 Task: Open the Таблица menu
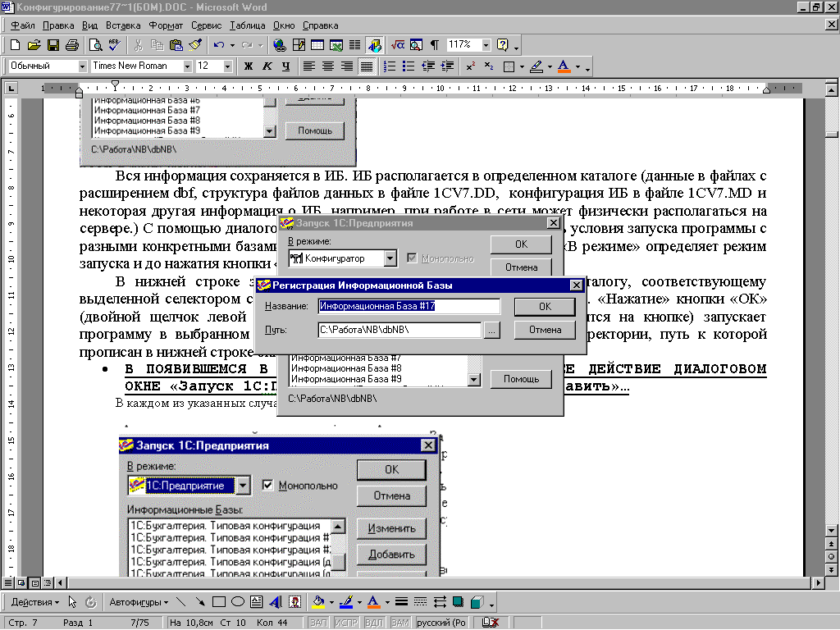pyautogui.click(x=248, y=25)
